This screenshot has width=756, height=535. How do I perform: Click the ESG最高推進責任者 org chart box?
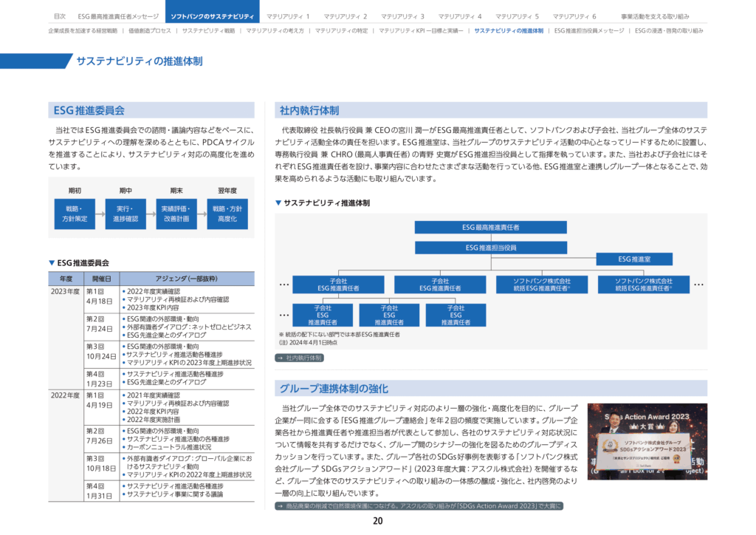[491, 227]
